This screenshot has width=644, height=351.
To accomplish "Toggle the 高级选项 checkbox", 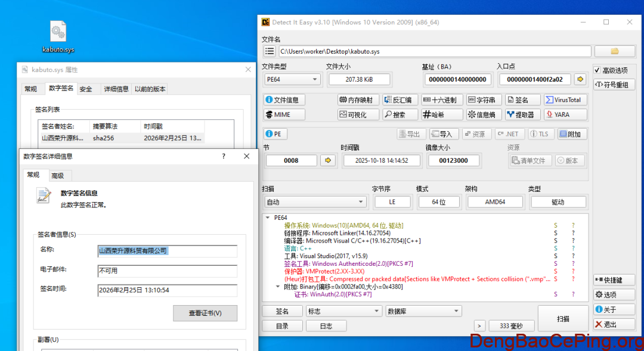I will pyautogui.click(x=597, y=70).
